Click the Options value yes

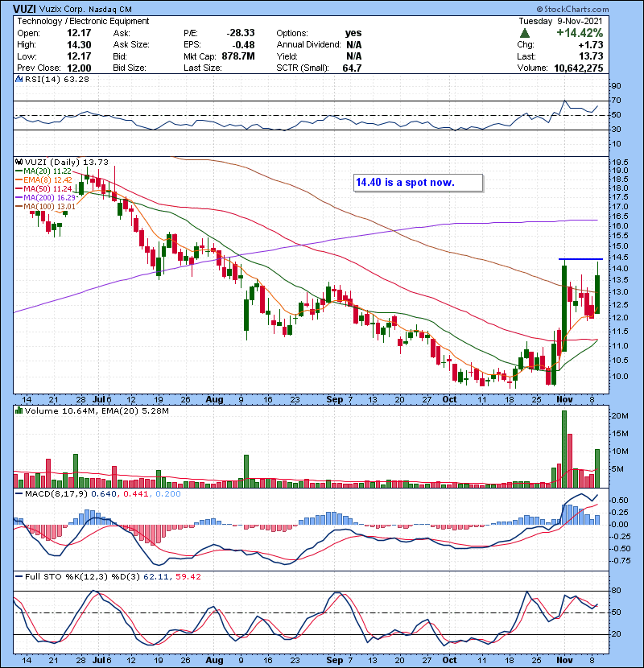[x=353, y=33]
